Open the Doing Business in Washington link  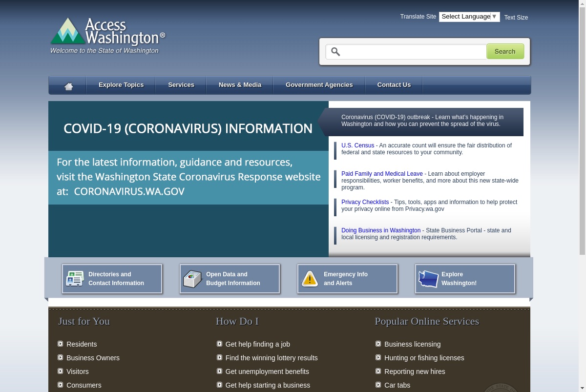click(x=381, y=230)
